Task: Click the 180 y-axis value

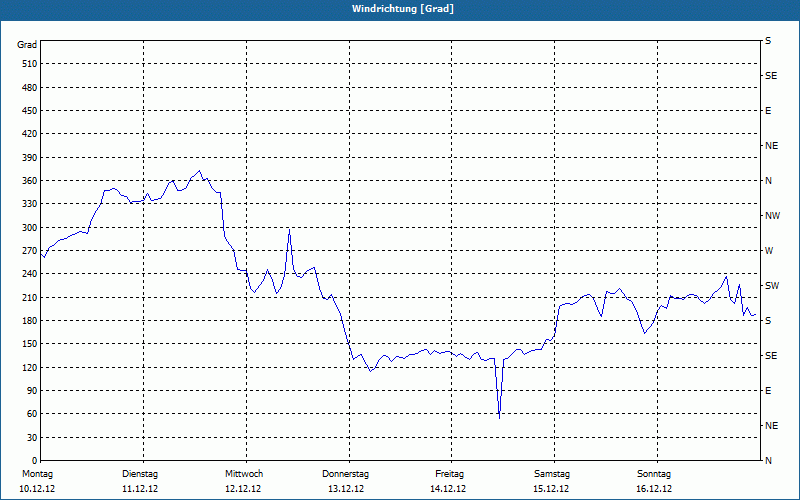Action: point(30,320)
